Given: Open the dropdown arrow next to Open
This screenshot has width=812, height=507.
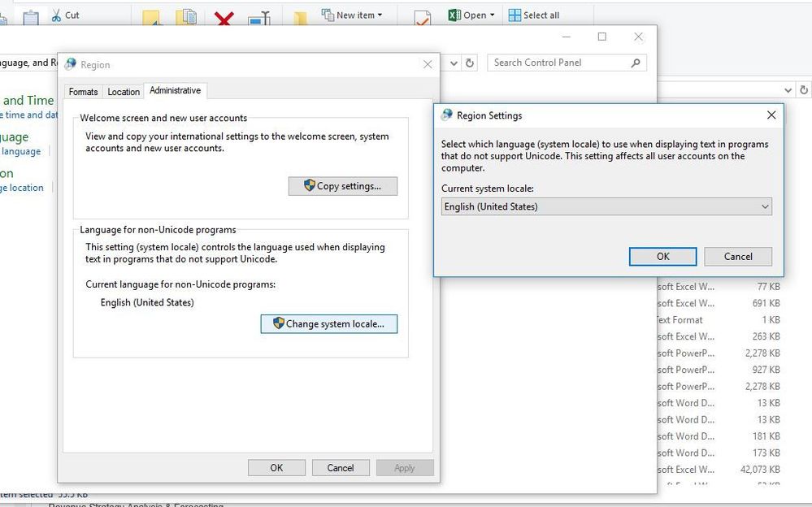Looking at the screenshot, I should coord(490,14).
